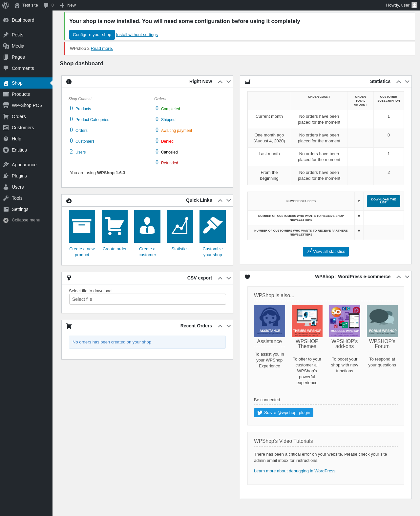Screen dimensions: 420x516
Task: Move the CSV export panel up
Action: pyautogui.click(x=220, y=278)
